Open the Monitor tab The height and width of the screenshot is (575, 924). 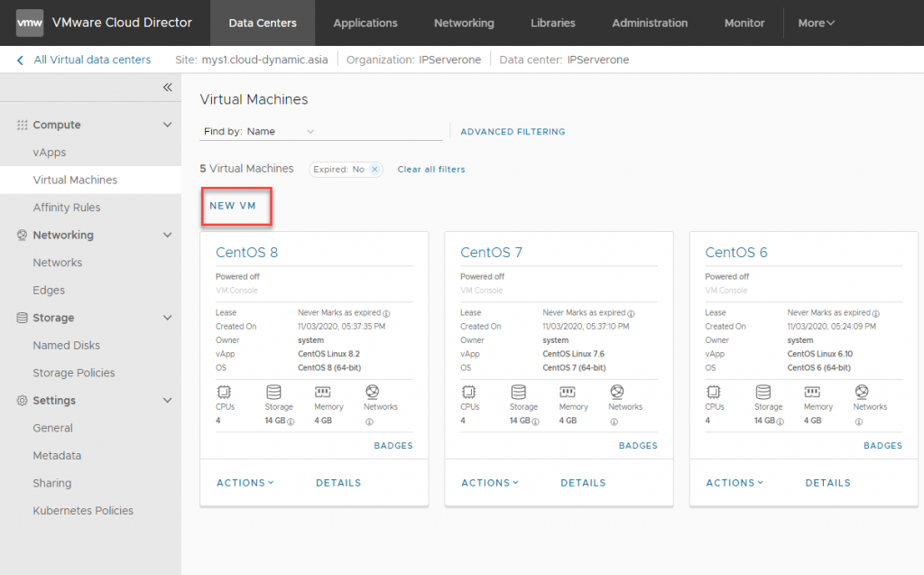[x=744, y=23]
